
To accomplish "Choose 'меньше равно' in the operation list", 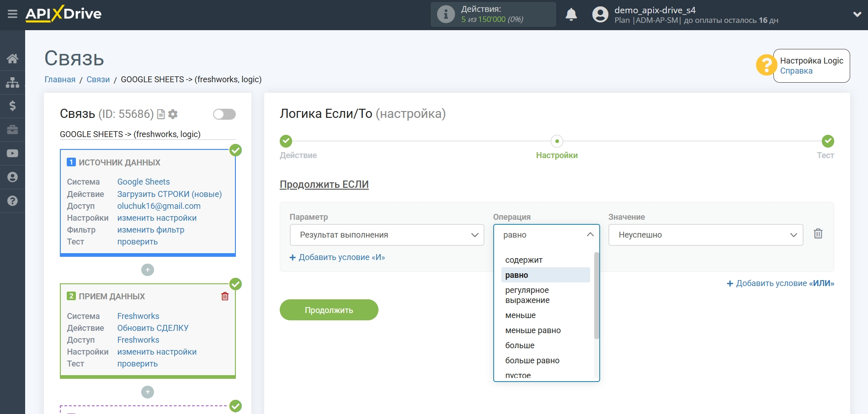I will [x=533, y=330].
